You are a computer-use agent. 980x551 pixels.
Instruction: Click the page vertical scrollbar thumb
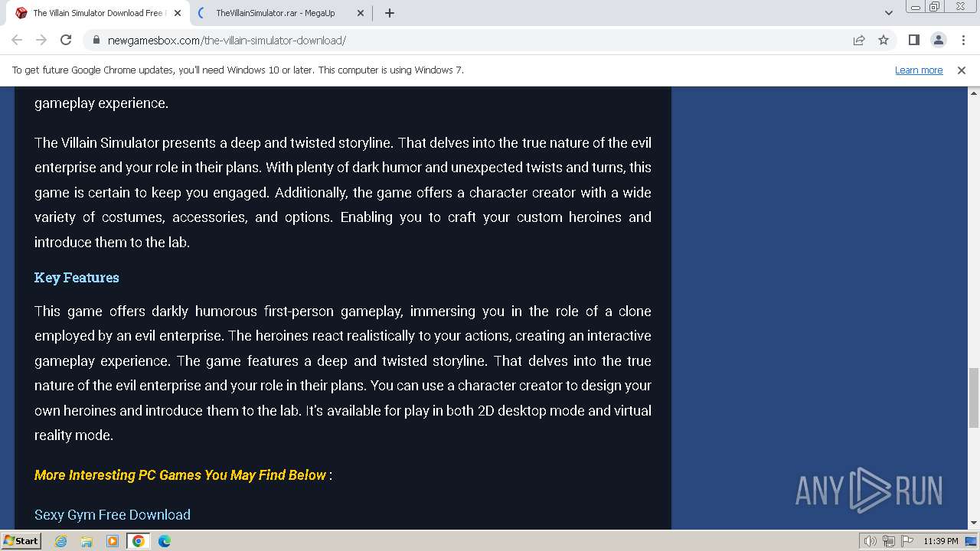974,397
